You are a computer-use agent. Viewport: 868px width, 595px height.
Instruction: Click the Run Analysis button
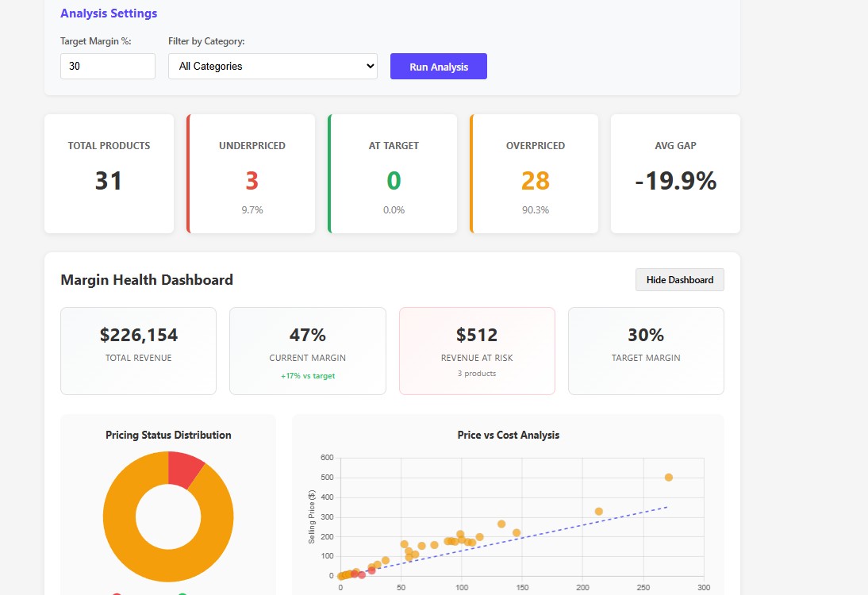(438, 66)
